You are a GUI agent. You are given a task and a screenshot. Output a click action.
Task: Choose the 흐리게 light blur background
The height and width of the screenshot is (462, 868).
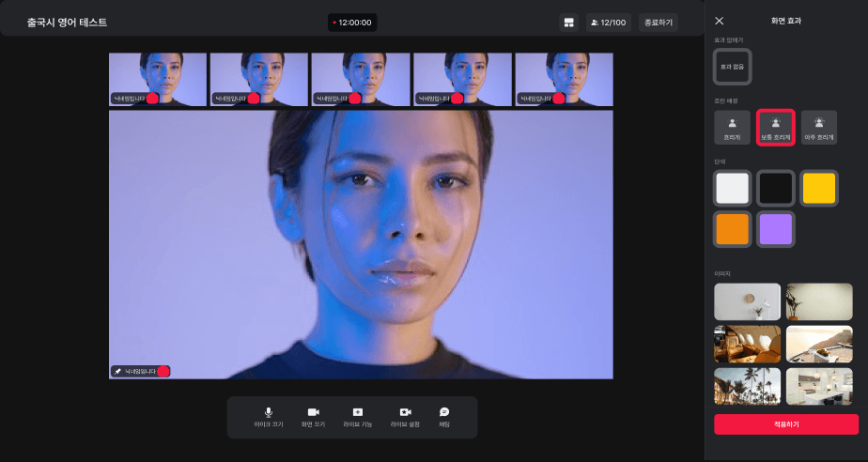pos(732,127)
